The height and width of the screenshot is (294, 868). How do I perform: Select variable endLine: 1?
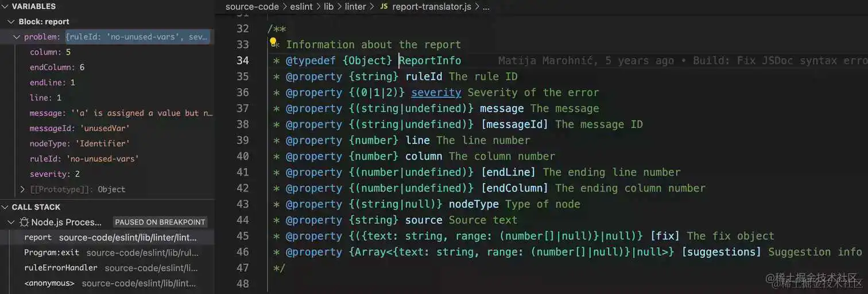(107, 83)
